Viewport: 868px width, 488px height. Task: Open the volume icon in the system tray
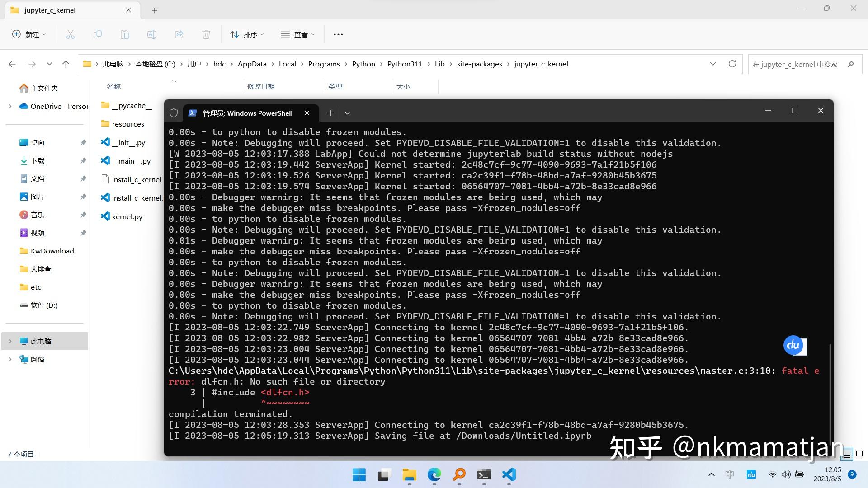[x=786, y=474]
